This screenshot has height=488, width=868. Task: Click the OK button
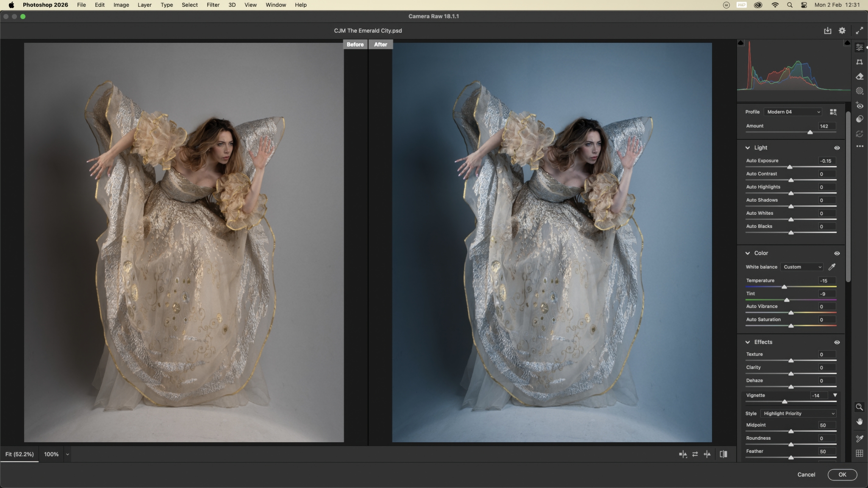click(x=842, y=474)
